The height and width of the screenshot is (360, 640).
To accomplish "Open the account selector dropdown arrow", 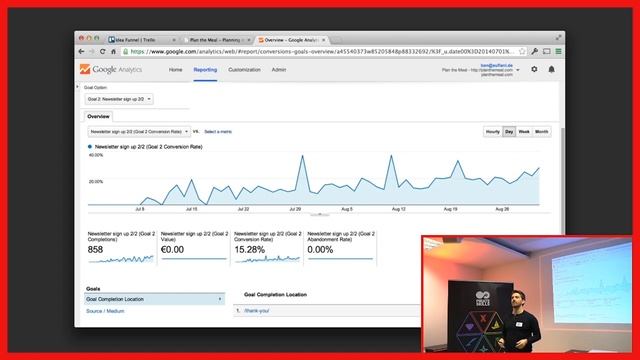I will pos(518,70).
